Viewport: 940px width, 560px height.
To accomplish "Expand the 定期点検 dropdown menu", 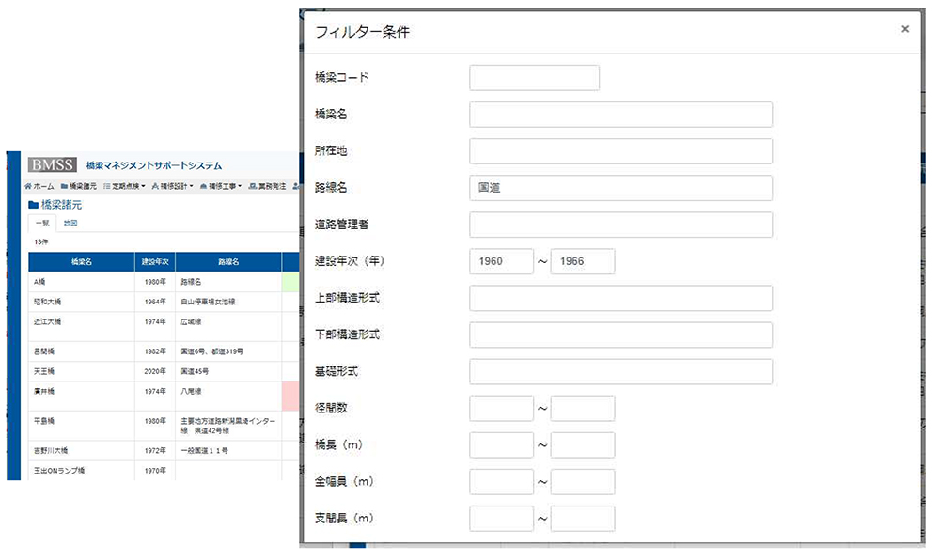I will tap(128, 186).
